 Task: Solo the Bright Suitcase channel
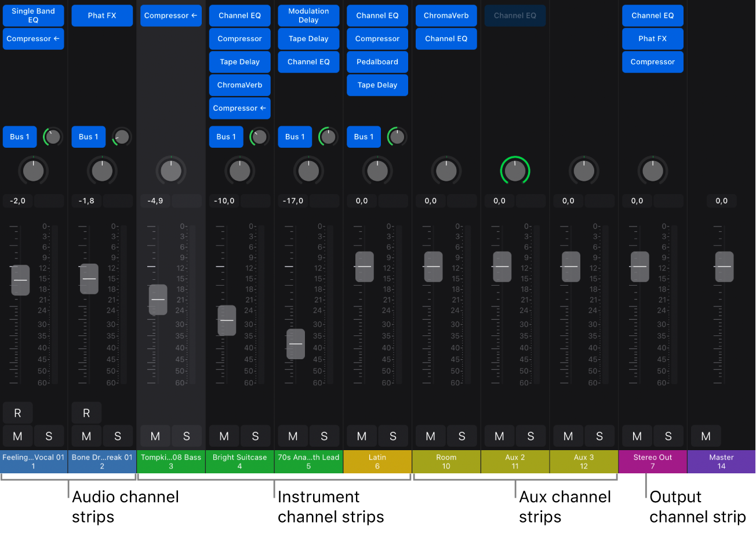(x=255, y=436)
